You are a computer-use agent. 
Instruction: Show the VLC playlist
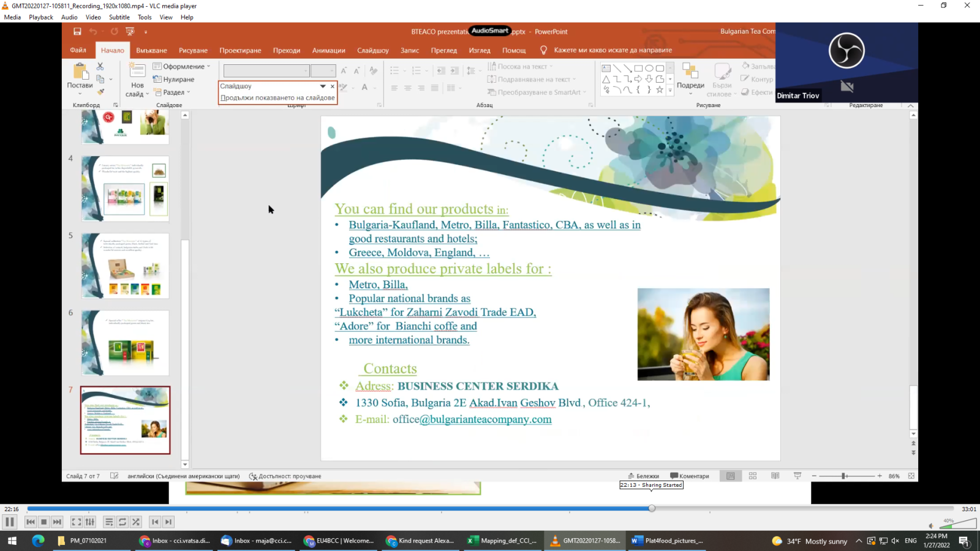coord(109,522)
